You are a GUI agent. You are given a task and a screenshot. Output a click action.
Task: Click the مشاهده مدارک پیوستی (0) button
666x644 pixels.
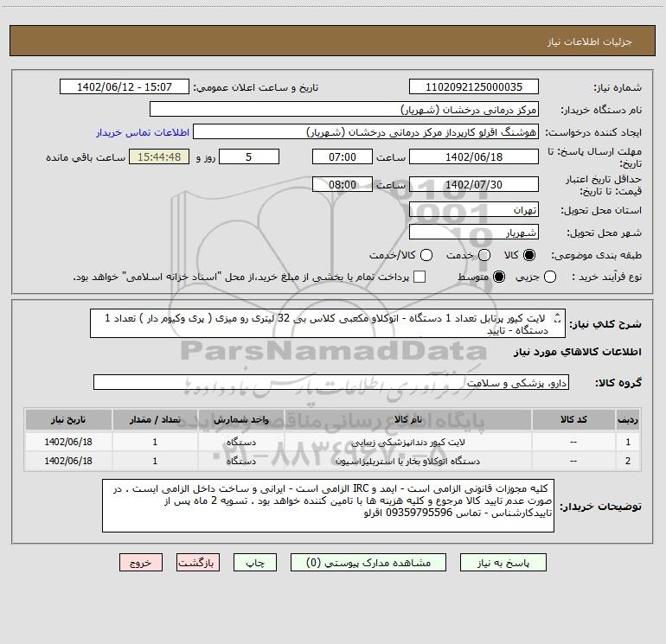click(368, 563)
